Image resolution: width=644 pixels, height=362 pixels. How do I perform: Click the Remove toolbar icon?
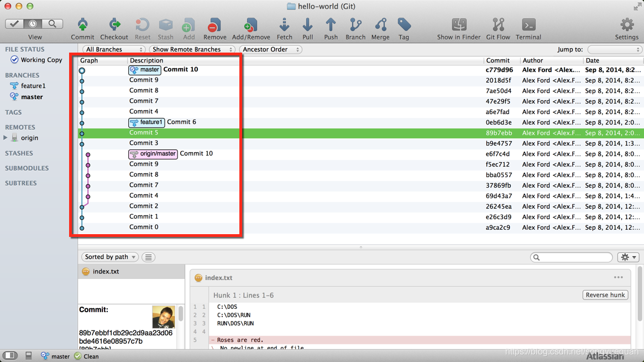point(214,25)
